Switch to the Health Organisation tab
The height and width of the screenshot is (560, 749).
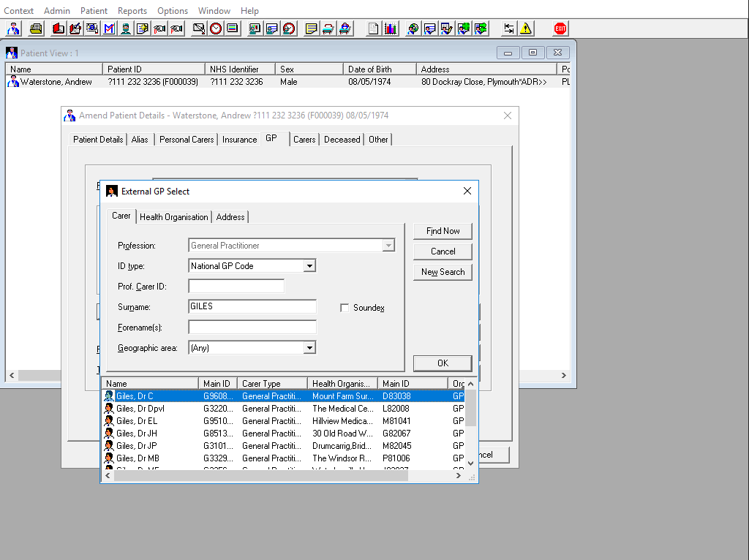tap(174, 216)
